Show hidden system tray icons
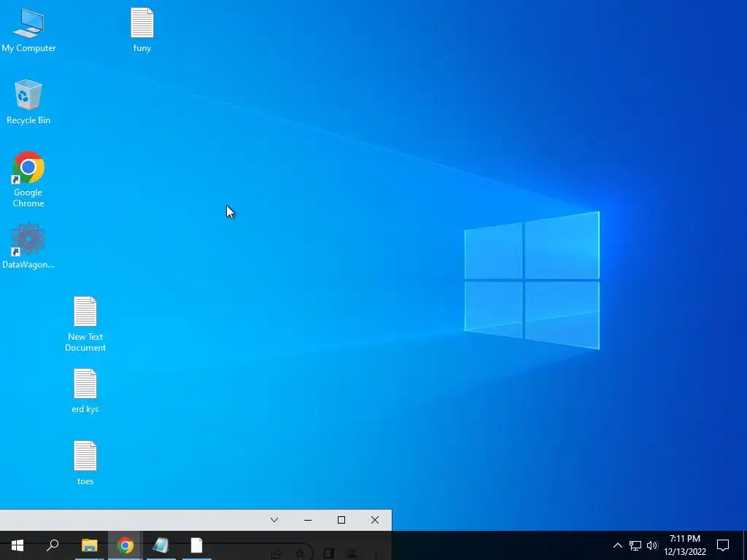 pyautogui.click(x=617, y=545)
